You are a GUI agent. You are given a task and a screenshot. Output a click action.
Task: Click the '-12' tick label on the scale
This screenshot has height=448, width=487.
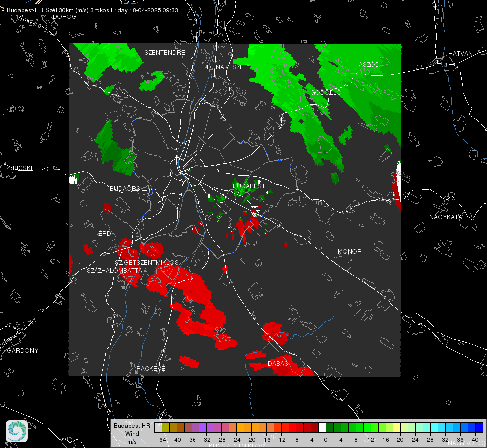281,440
